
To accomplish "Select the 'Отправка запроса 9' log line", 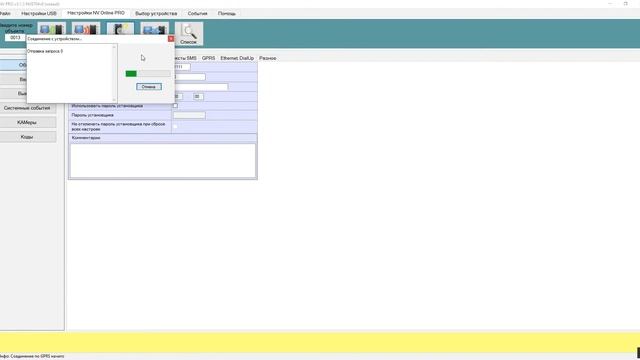I will click(45, 51).
